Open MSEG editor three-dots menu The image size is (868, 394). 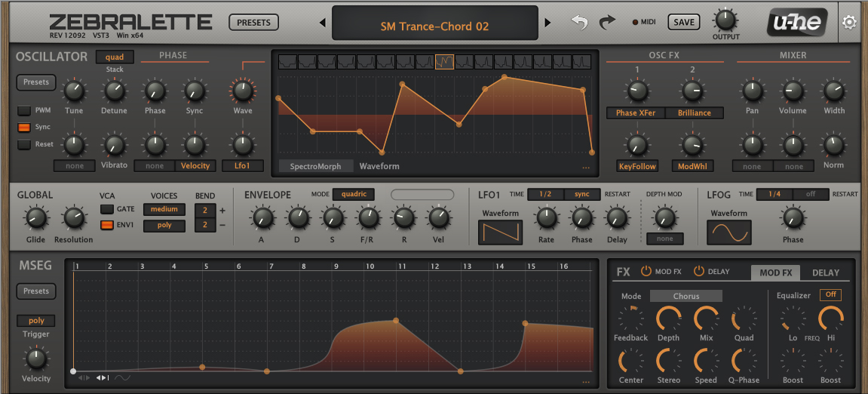point(586,382)
